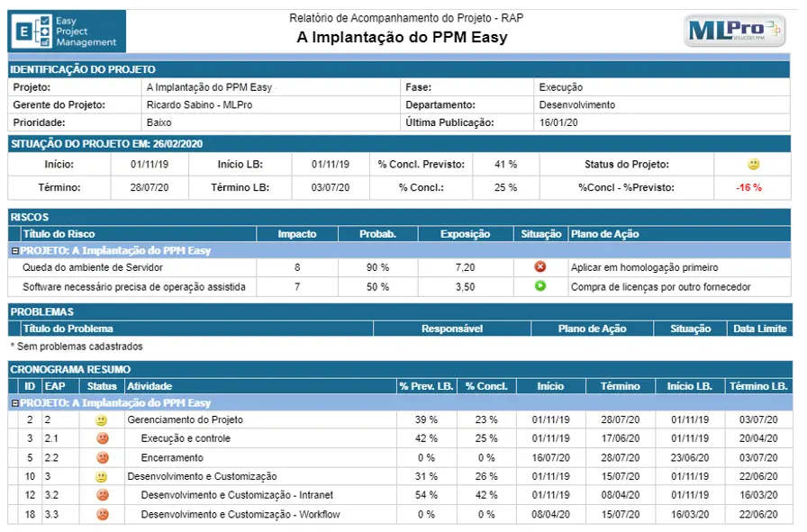
Task: Sort by Exposição column header
Action: [x=466, y=233]
